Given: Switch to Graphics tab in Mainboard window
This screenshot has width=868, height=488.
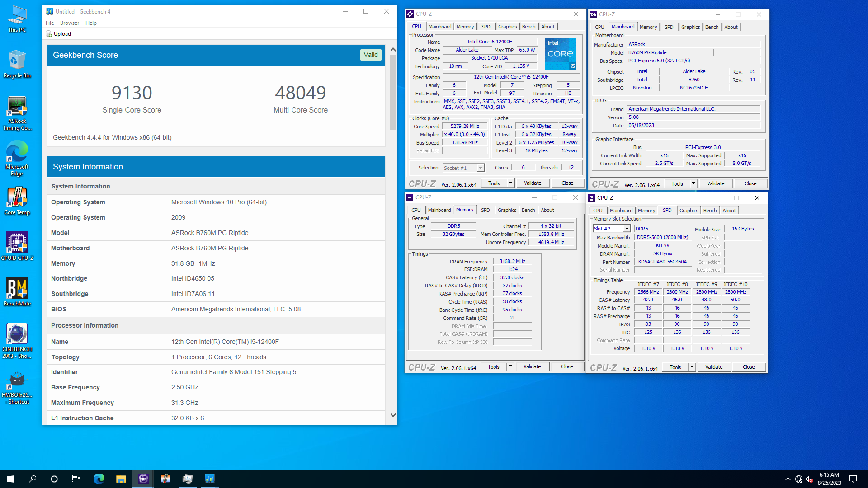Looking at the screenshot, I should (690, 27).
